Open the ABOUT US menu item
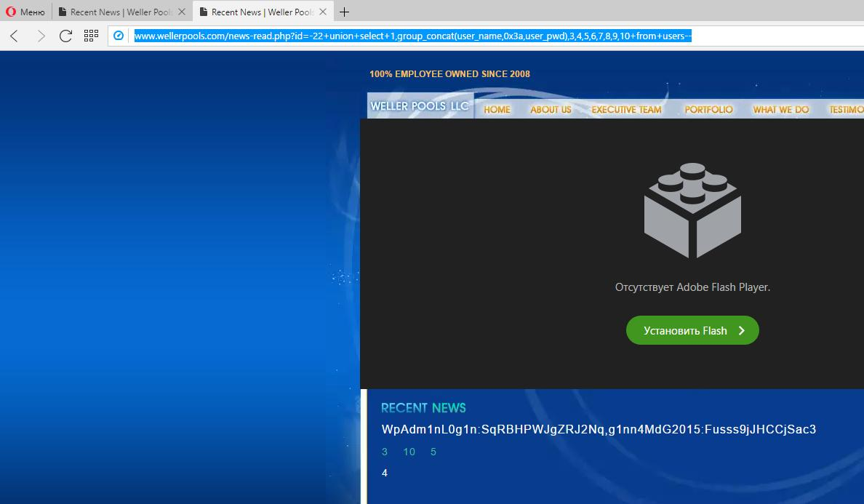 click(551, 110)
